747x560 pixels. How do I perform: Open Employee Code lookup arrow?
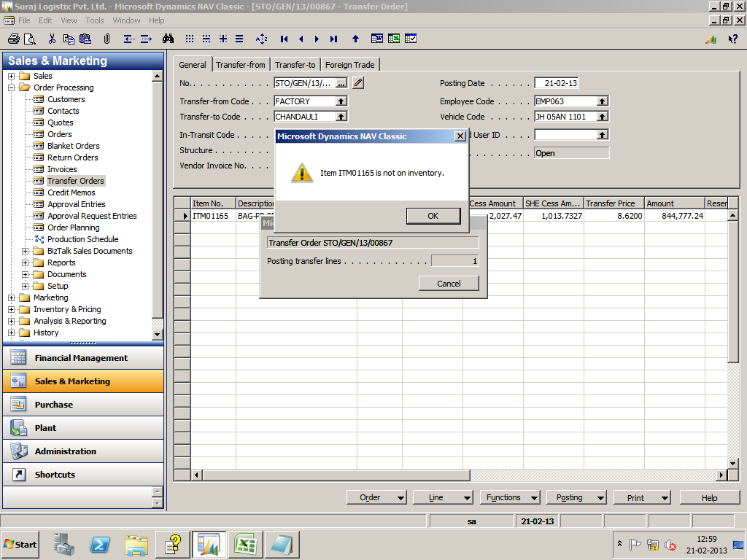click(x=602, y=101)
